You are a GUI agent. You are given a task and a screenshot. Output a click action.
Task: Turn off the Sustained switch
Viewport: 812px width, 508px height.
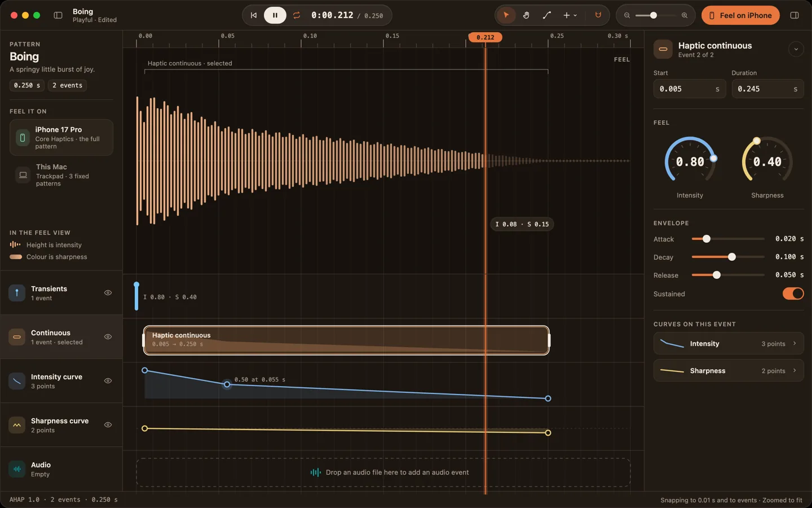793,294
